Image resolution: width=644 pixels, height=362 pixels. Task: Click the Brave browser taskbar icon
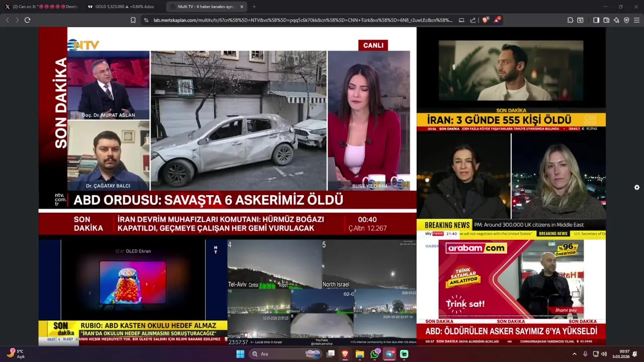[345, 354]
